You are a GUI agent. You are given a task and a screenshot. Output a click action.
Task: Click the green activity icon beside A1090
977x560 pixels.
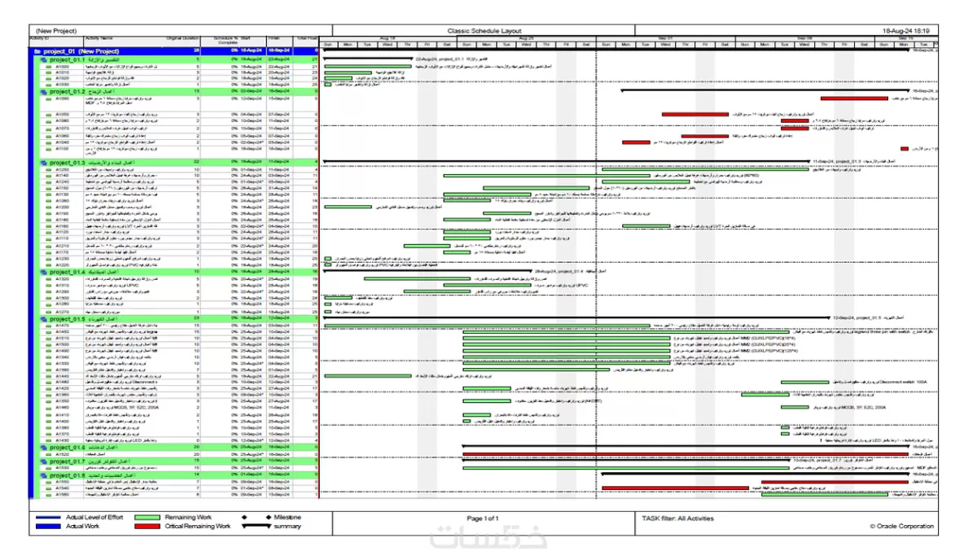point(49,98)
